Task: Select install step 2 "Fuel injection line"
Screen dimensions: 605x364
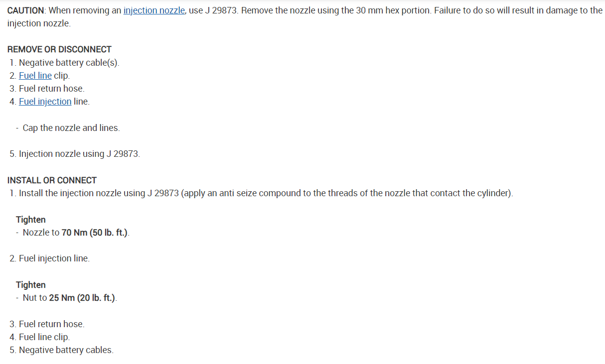Action: [54, 258]
